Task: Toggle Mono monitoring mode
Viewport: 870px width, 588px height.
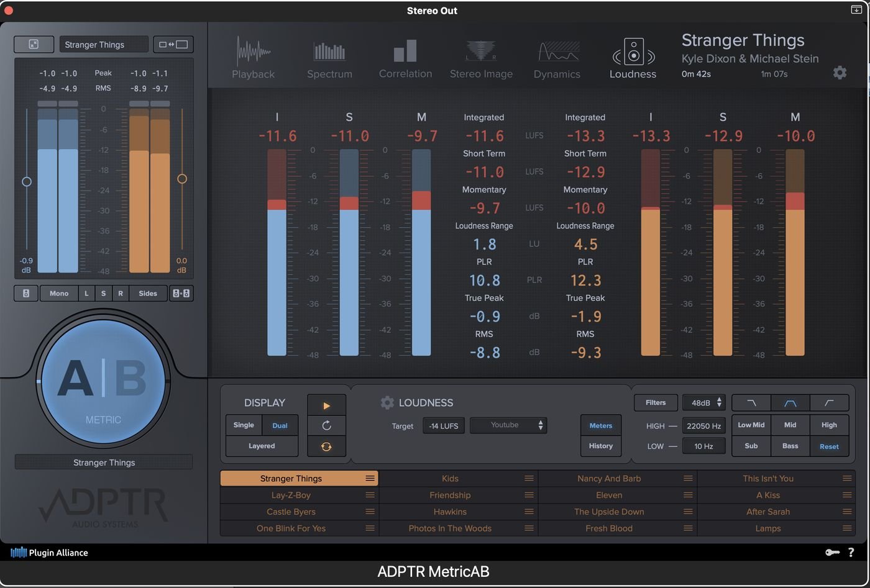Action: point(59,293)
